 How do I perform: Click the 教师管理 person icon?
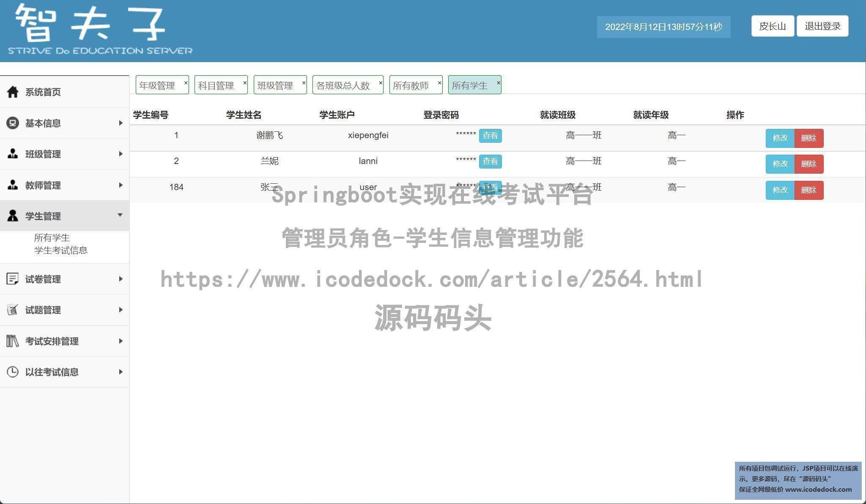coord(13,185)
